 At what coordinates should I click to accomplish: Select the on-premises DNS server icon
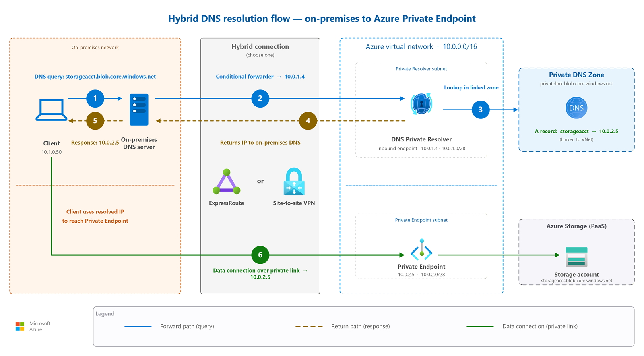(x=139, y=110)
